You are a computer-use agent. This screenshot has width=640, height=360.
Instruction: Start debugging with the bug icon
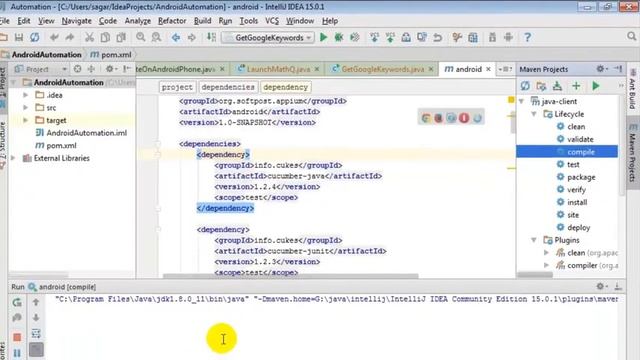pyautogui.click(x=338, y=38)
